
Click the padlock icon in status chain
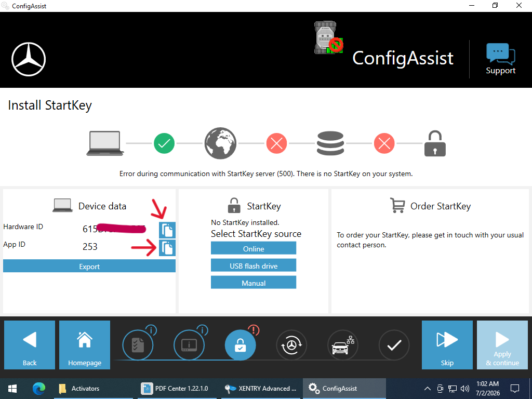(x=435, y=143)
